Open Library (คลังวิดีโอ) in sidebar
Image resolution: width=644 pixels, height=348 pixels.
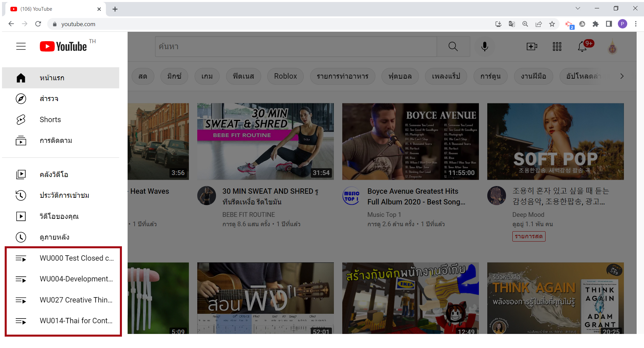tap(61, 174)
